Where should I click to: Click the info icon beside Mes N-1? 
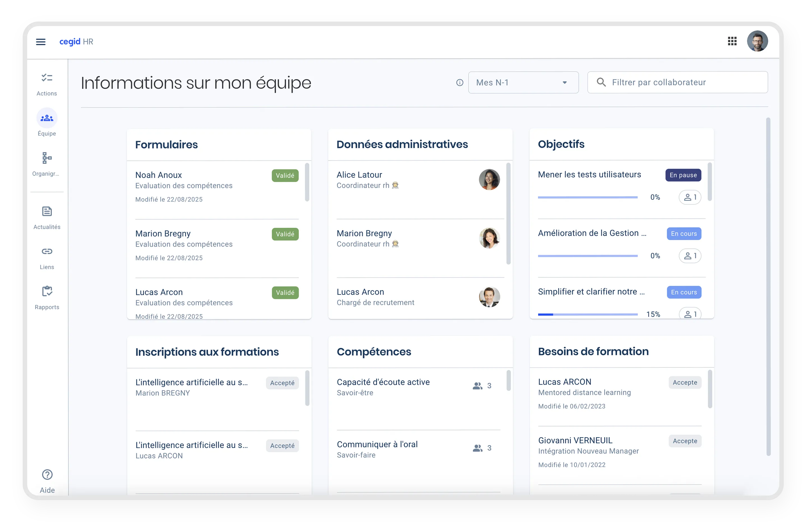(x=459, y=82)
